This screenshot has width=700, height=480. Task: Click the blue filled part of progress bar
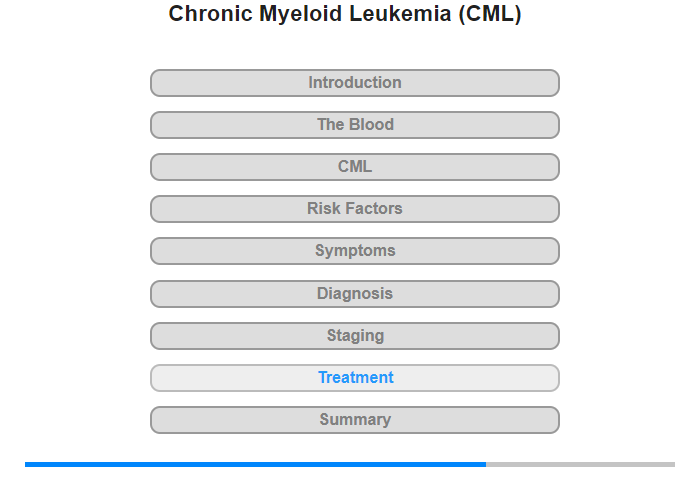tap(255, 464)
